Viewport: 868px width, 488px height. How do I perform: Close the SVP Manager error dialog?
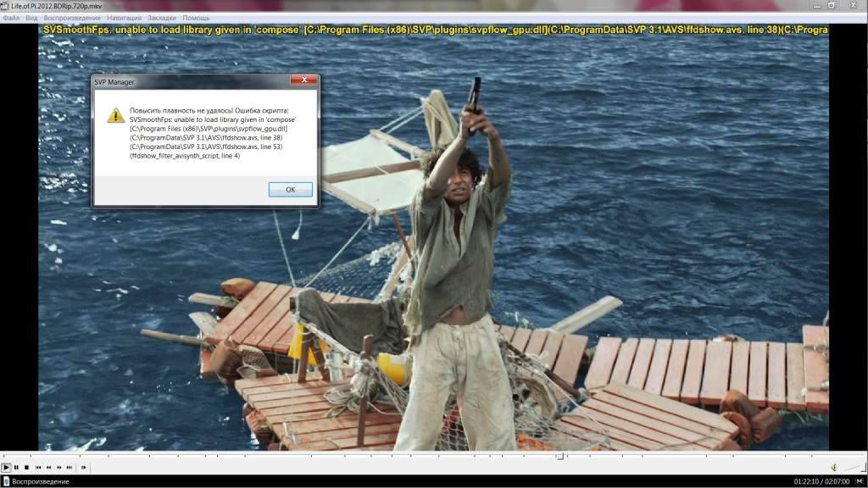[303, 80]
